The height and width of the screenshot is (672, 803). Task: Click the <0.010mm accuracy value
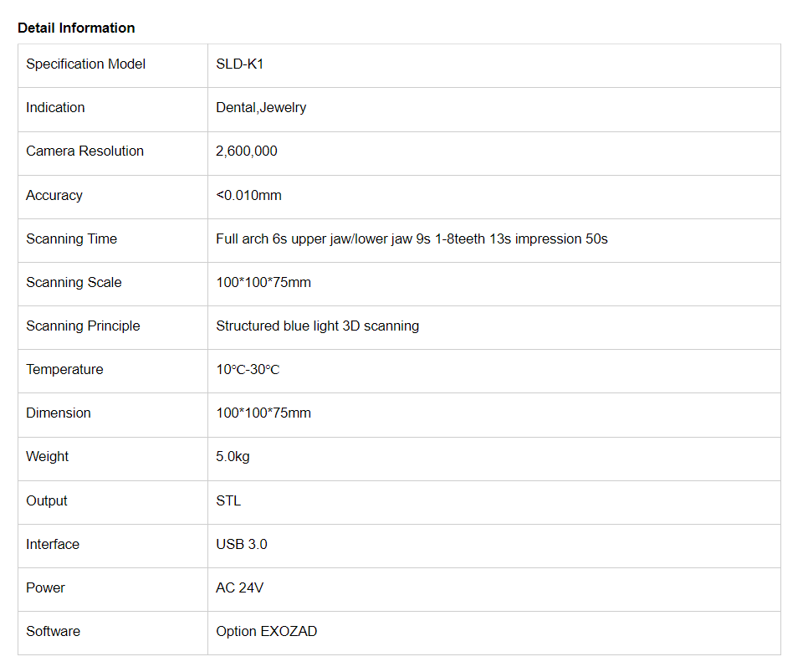[x=248, y=195]
